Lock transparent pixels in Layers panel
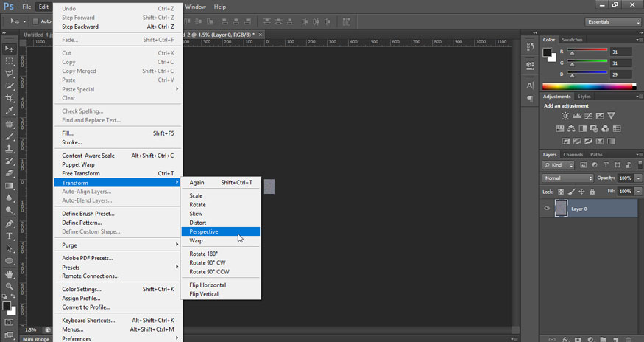 pyautogui.click(x=561, y=192)
